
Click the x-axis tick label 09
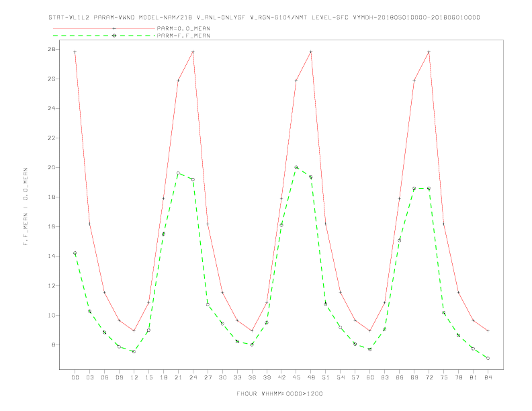[119, 377]
